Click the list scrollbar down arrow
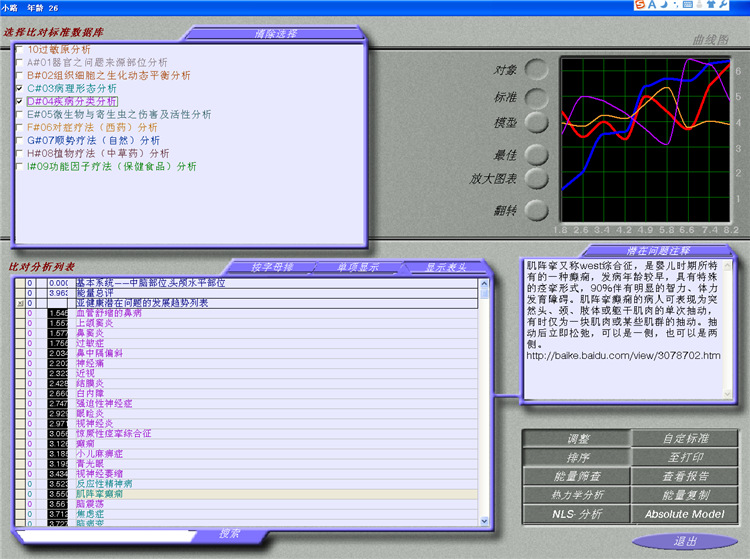 [485, 521]
